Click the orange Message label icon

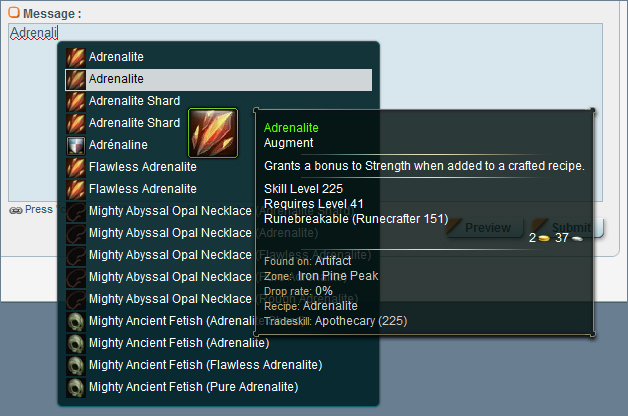click(x=14, y=12)
